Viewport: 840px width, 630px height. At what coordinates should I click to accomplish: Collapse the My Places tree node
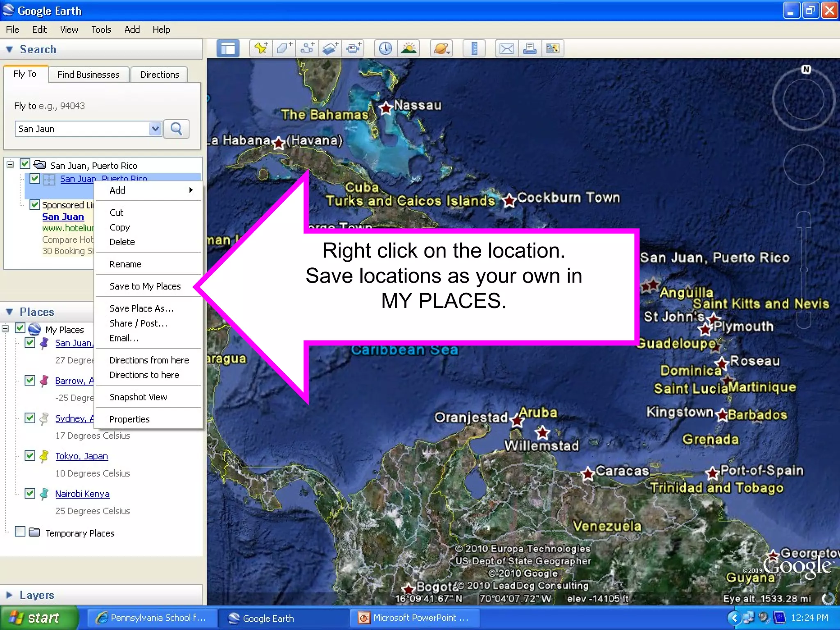click(5, 329)
